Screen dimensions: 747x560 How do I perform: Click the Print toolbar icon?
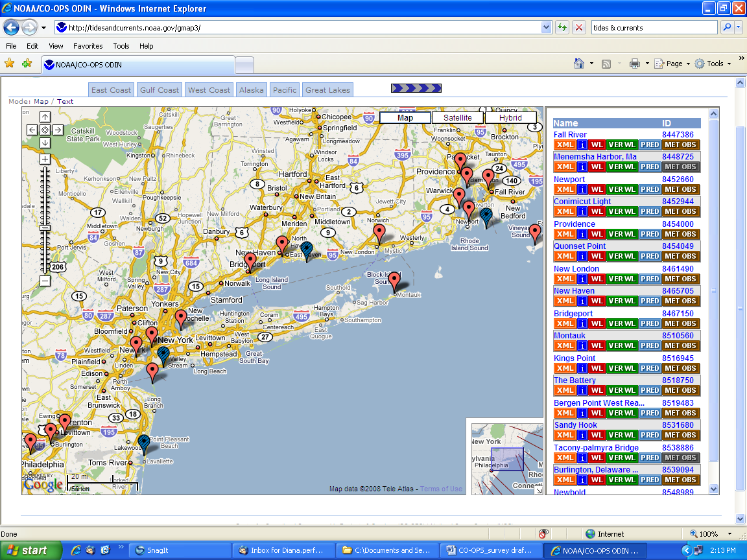point(635,64)
